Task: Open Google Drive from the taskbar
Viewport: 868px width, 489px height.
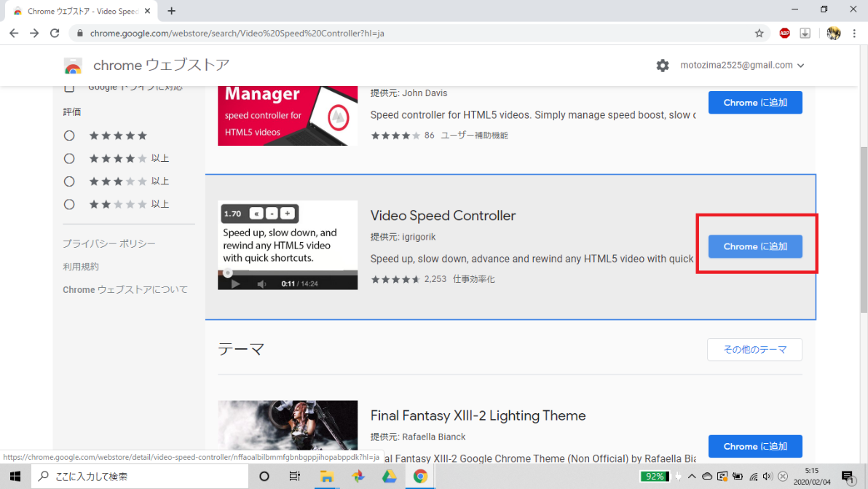Action: 389,477
